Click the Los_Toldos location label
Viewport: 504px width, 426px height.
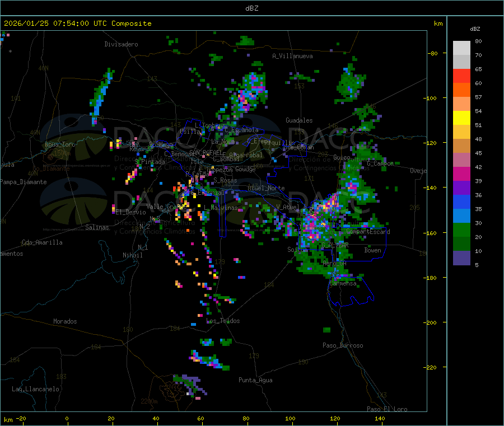pos(223,321)
